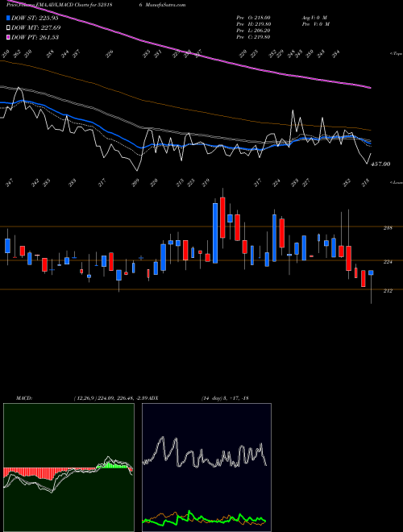Screen dimensions: 403x532
Task: Click the 457.00 label on line chart
Action: [x=380, y=164]
